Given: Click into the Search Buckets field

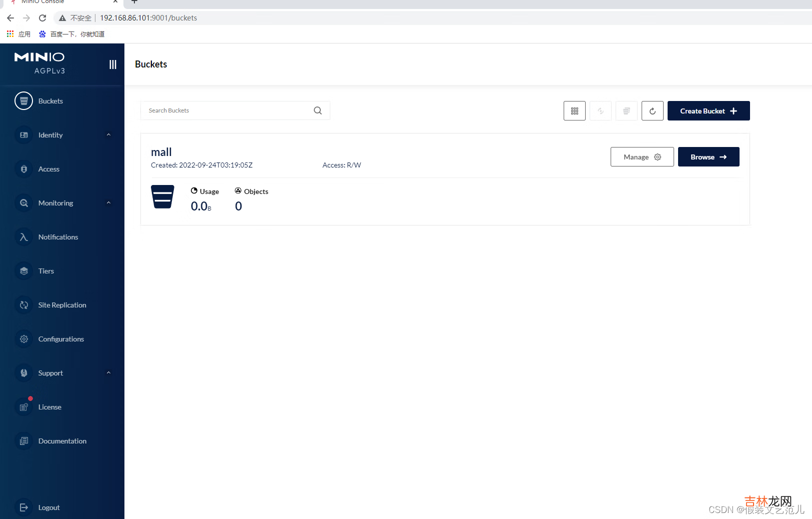Looking at the screenshot, I should click(227, 110).
